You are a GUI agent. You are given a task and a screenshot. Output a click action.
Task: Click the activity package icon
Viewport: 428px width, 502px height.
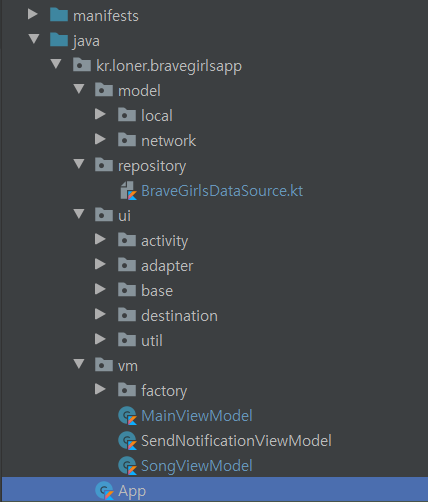tap(127, 240)
